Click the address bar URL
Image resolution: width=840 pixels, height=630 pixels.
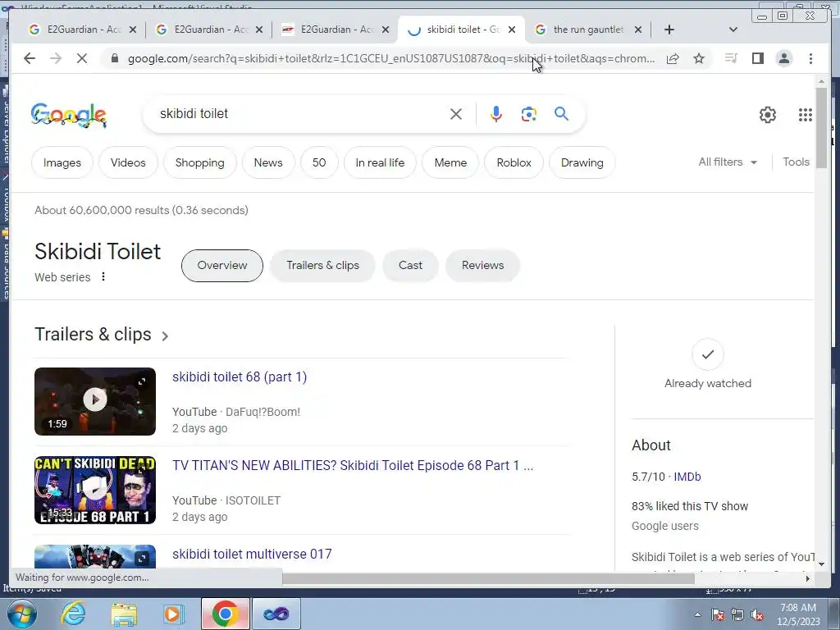click(x=391, y=58)
